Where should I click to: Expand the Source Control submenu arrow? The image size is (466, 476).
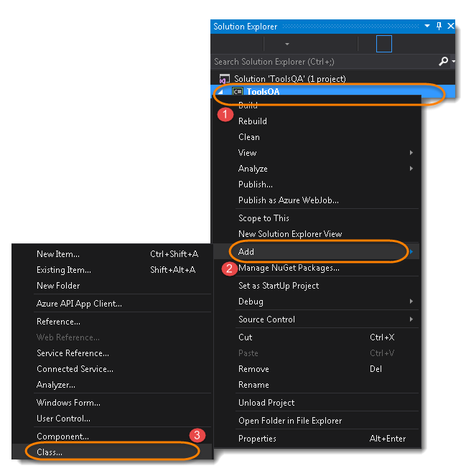click(411, 319)
